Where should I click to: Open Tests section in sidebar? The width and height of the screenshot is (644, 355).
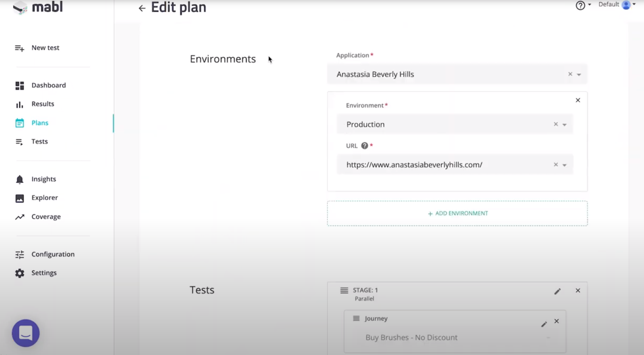click(x=40, y=141)
